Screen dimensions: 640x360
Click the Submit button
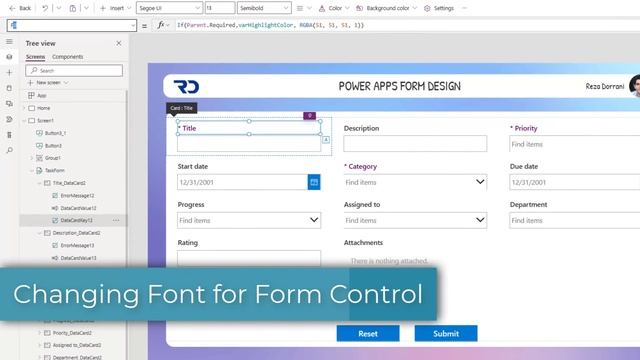(x=446, y=333)
